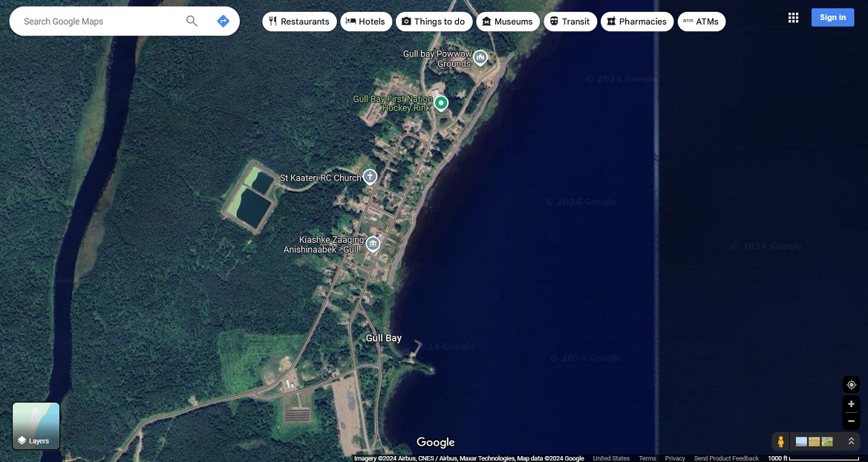The height and width of the screenshot is (462, 868).
Task: Open the imagery thumbnails in the bottom strip
Action: pos(814,442)
